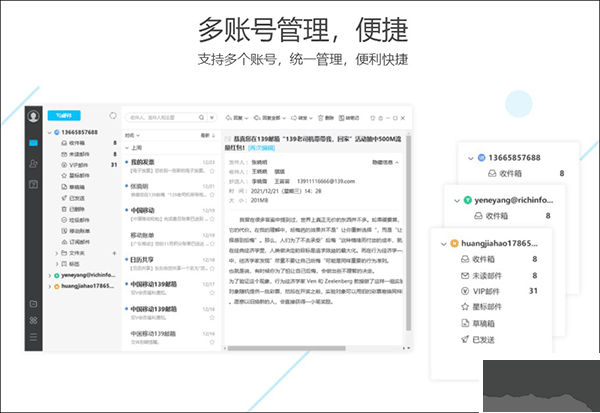Star the 我的发票 email dated 12/23

(212, 171)
